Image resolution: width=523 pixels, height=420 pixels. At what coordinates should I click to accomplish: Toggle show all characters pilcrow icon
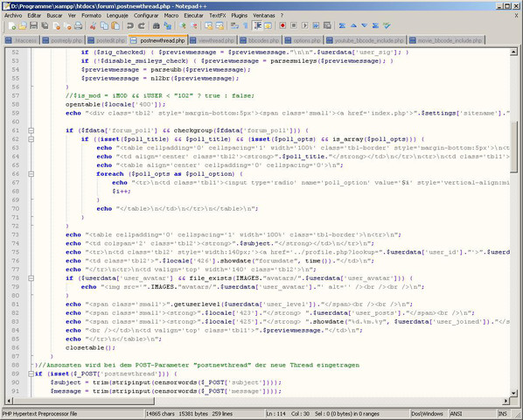coord(246,25)
